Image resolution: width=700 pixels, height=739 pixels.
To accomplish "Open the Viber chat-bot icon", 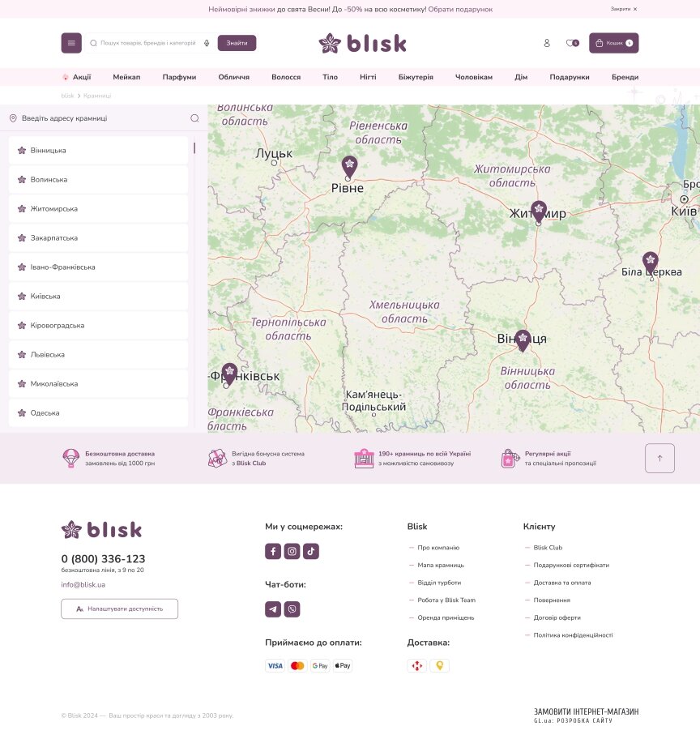I will tap(292, 609).
